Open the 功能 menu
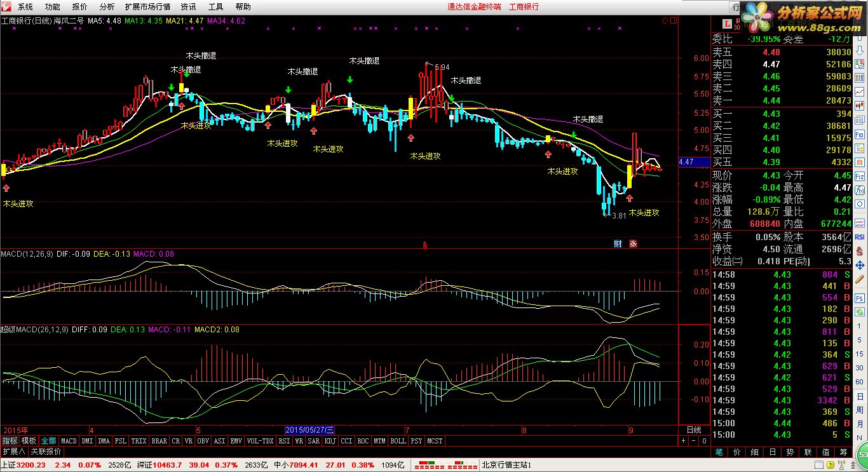The height and width of the screenshot is (472, 868). pyautogui.click(x=53, y=7)
